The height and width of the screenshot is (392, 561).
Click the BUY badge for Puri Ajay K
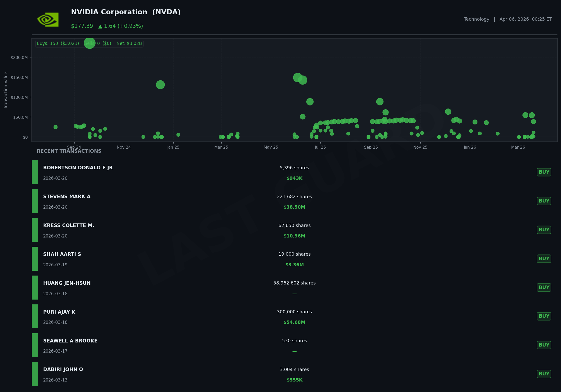(544, 316)
